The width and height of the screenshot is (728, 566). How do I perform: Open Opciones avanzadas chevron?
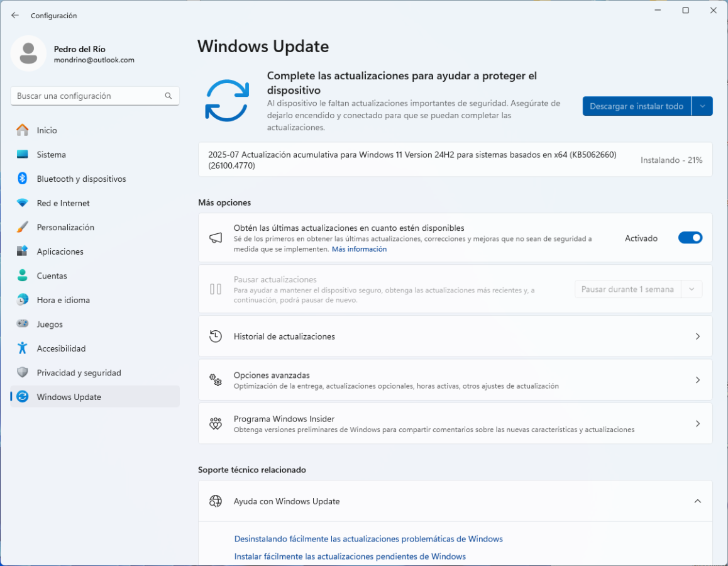(x=697, y=380)
